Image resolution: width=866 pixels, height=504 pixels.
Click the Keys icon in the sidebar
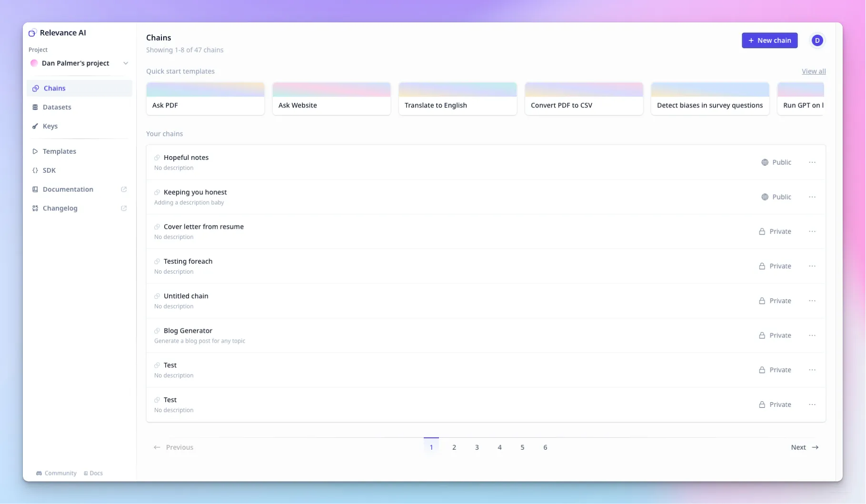click(35, 126)
